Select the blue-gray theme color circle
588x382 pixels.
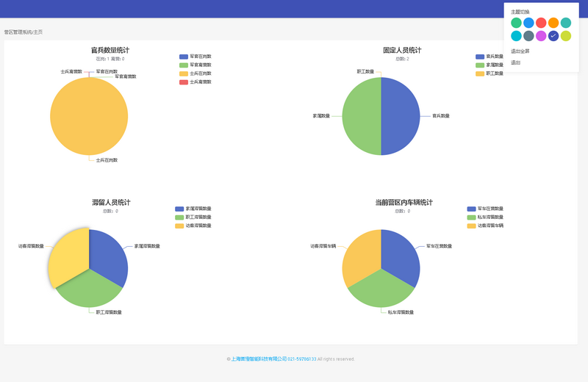(x=528, y=36)
